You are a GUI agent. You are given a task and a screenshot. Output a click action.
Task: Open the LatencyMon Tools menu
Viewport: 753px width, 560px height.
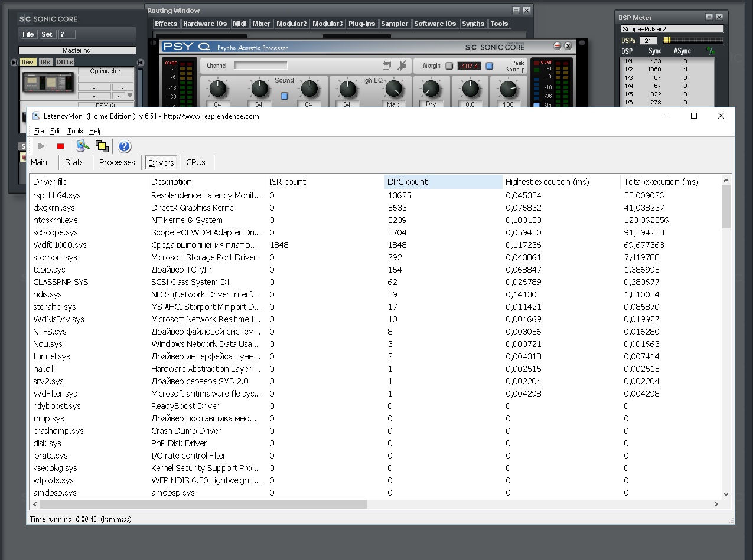pyautogui.click(x=75, y=131)
